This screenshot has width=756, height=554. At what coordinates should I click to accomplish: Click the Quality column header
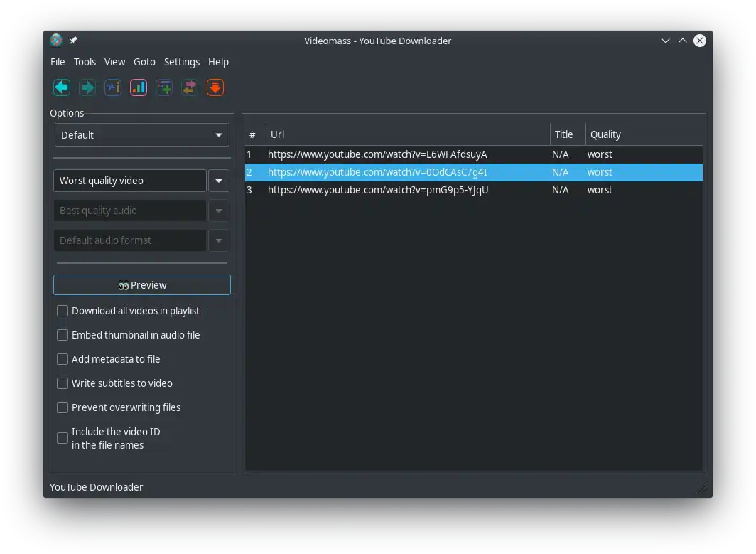[644, 134]
